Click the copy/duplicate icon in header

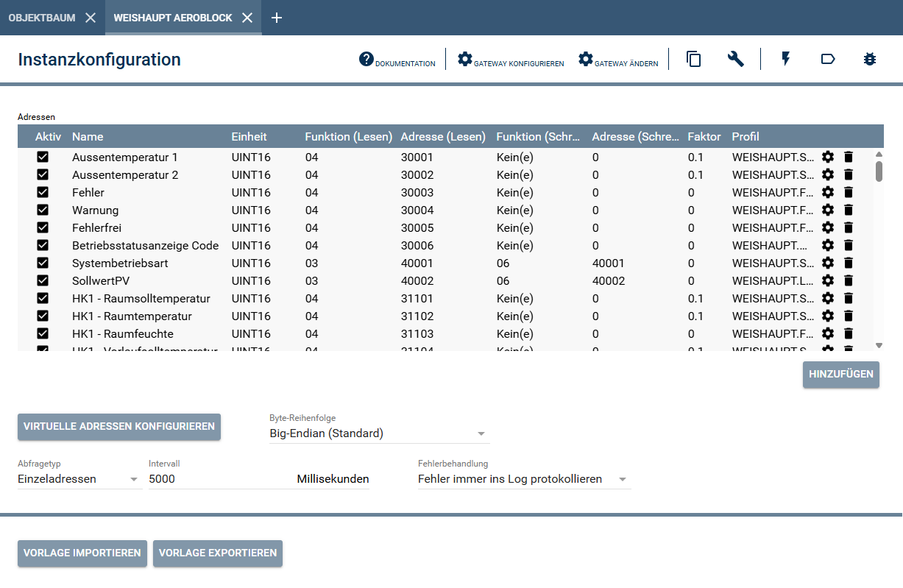[x=693, y=60]
